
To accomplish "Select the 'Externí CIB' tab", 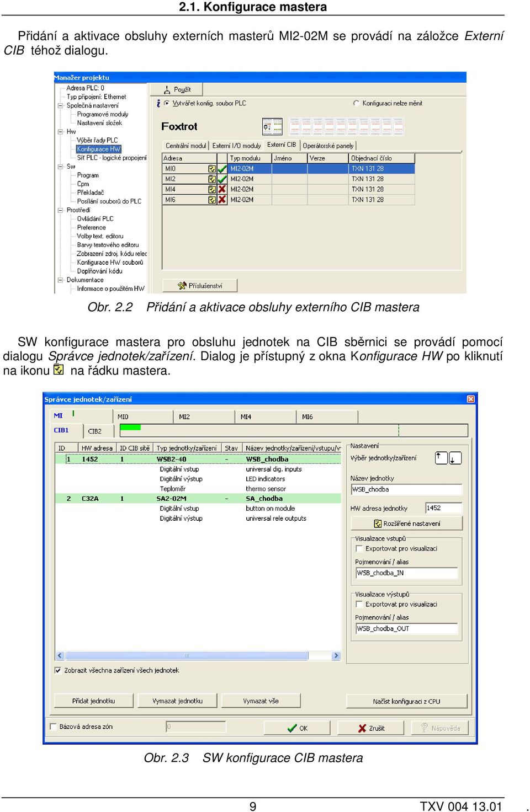I will tap(282, 145).
